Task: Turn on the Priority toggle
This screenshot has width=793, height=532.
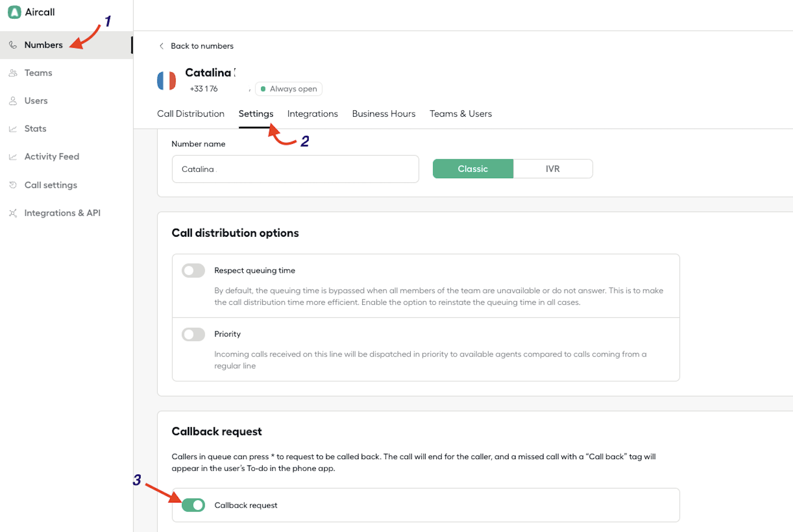Action: [193, 334]
